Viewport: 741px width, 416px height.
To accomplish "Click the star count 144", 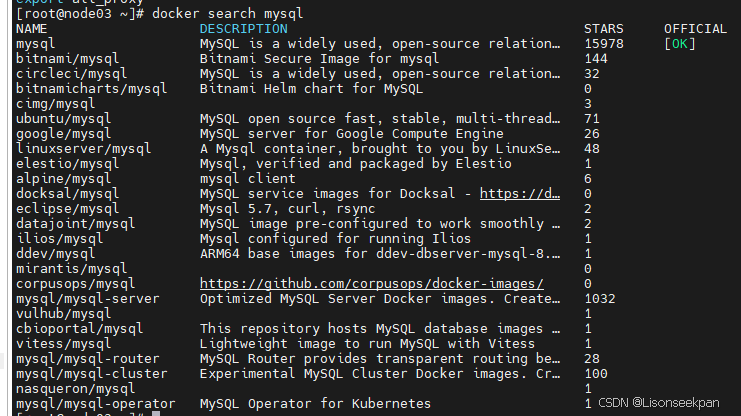I will (596, 59).
